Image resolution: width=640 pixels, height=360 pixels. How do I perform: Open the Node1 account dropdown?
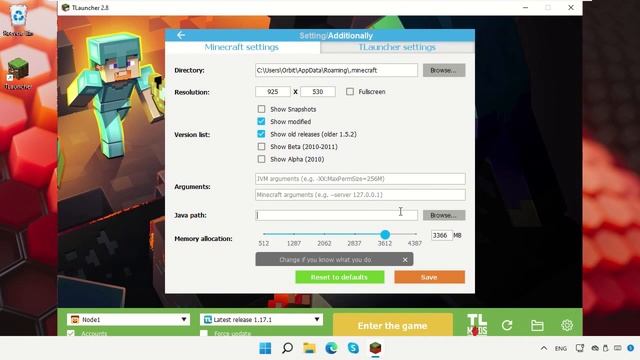coord(128,320)
